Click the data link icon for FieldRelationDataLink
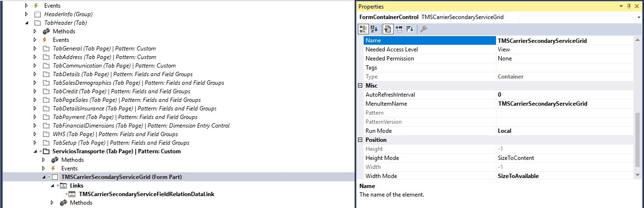This screenshot has width=644, height=208. coord(72,194)
